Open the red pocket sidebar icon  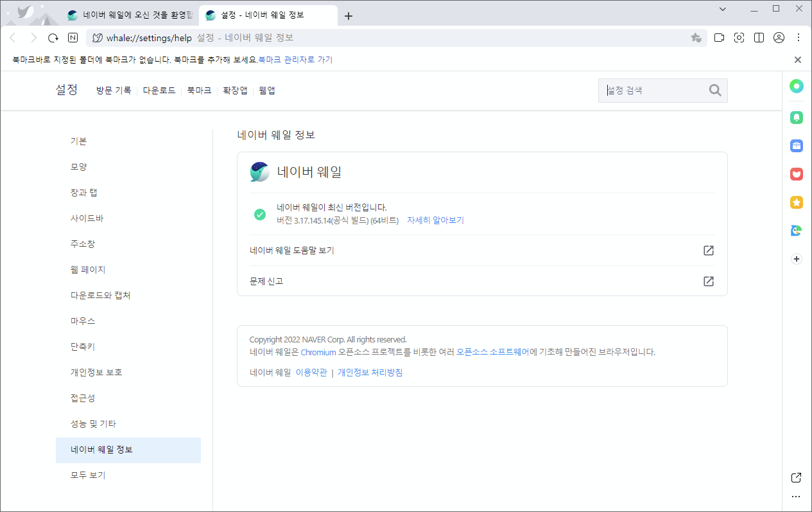[x=797, y=174]
